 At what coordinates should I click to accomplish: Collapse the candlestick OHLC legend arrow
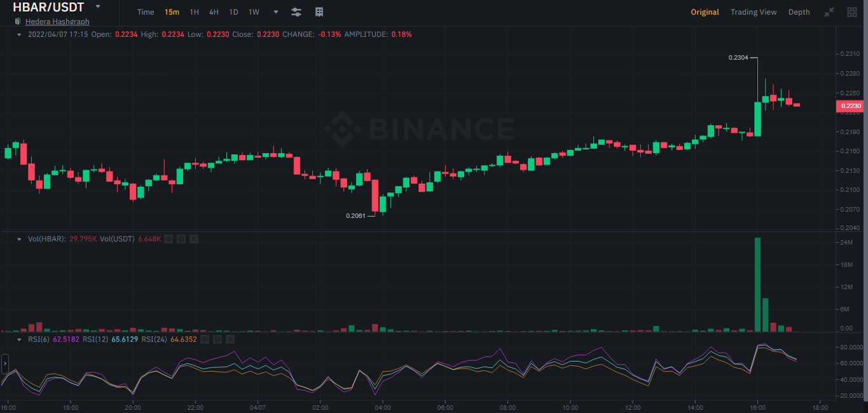(19, 34)
